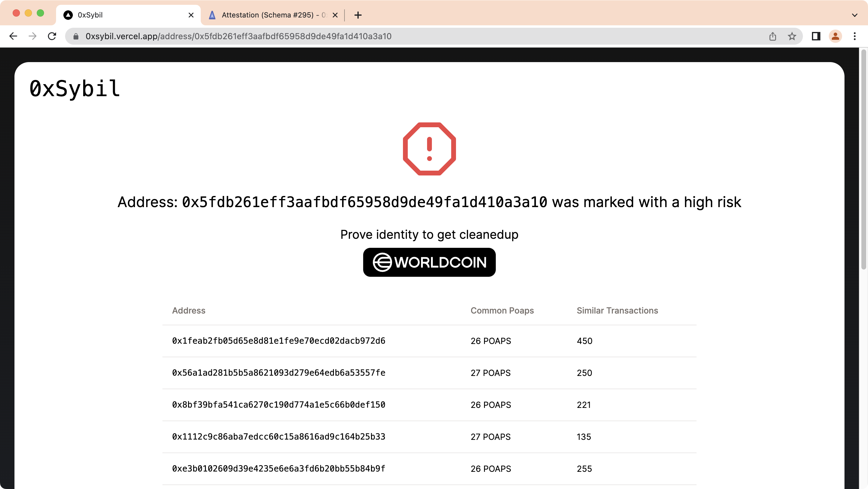
Task: Click the Prove identity to get cleanedup text
Action: point(429,235)
